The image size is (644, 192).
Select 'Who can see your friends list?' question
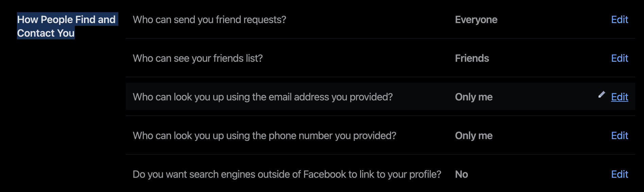point(198,58)
